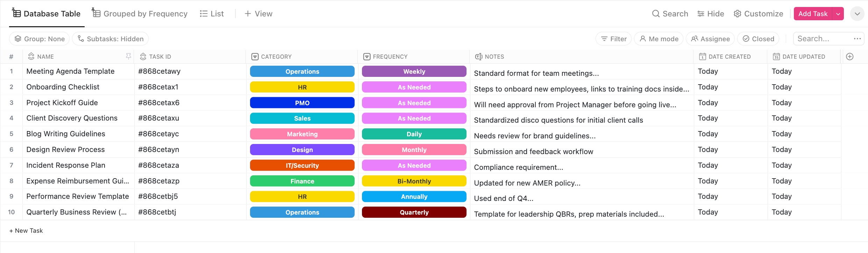Toggle the Assignee filter
868x253 pixels.
pos(710,38)
